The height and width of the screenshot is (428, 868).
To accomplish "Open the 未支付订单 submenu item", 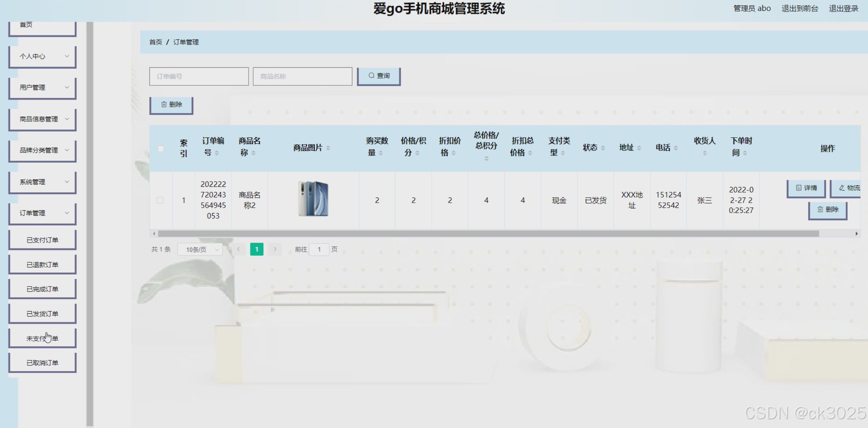I will tap(42, 338).
